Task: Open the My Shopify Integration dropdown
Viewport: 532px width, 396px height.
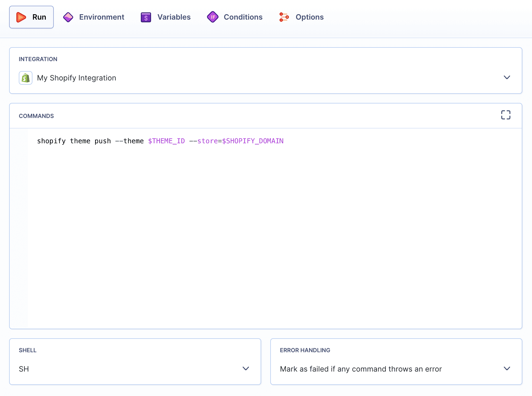Action: [507, 77]
